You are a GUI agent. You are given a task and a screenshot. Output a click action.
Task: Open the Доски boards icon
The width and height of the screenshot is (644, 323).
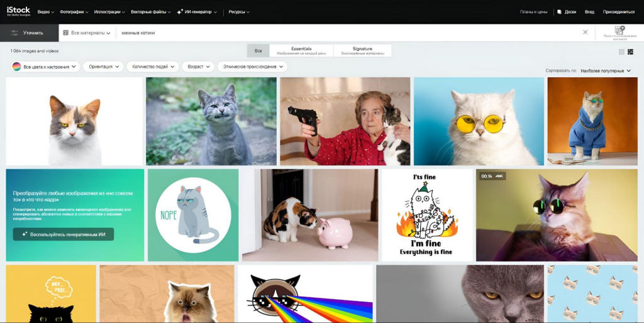click(560, 12)
